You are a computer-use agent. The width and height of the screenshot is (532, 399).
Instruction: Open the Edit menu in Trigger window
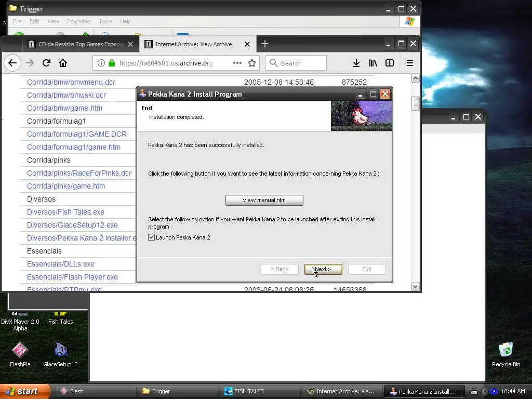pyautogui.click(x=34, y=21)
